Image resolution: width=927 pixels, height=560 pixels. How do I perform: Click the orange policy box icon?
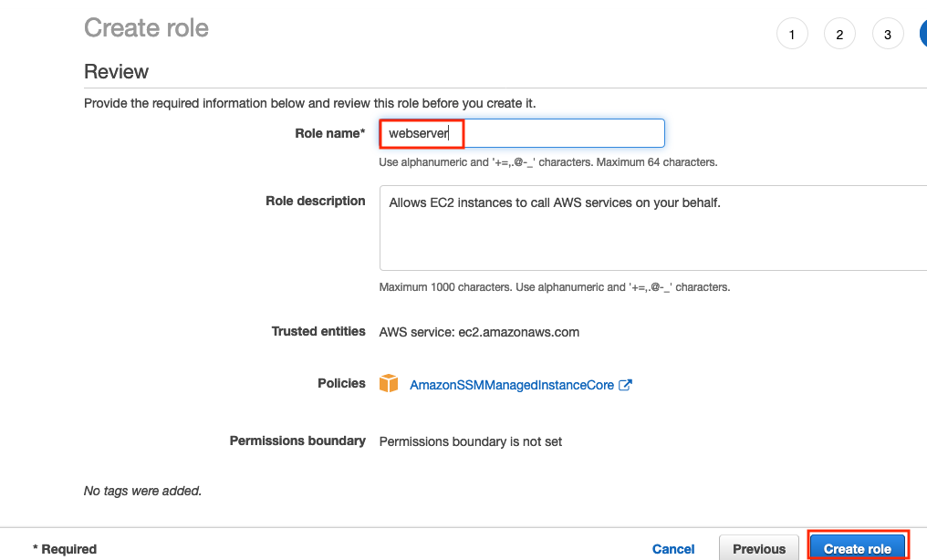(389, 383)
